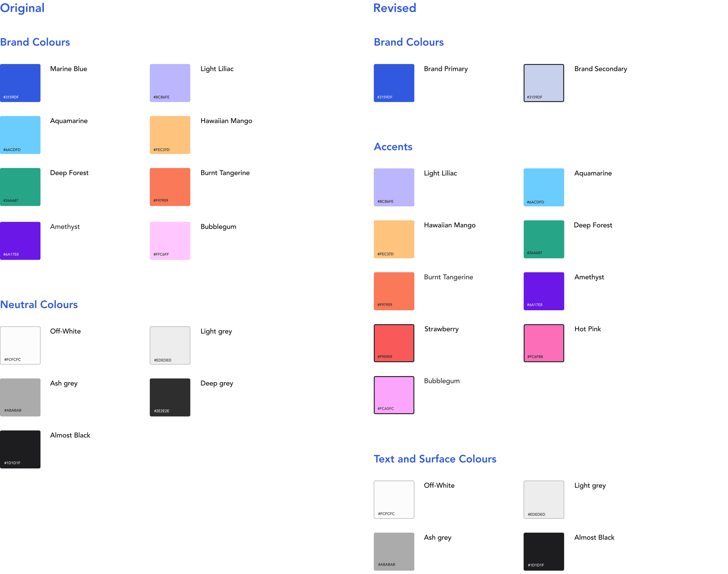Pick the Hot Pink swatch
This screenshot has width=728, height=574.
click(x=543, y=343)
